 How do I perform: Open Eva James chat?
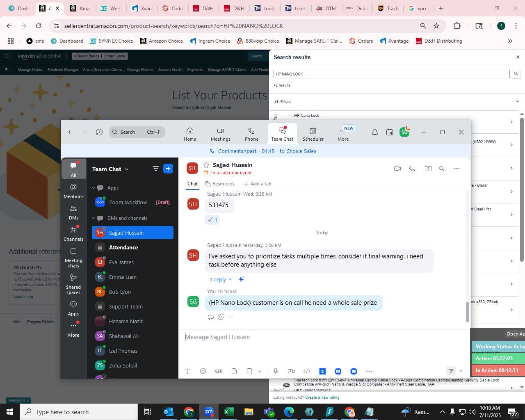click(132, 262)
